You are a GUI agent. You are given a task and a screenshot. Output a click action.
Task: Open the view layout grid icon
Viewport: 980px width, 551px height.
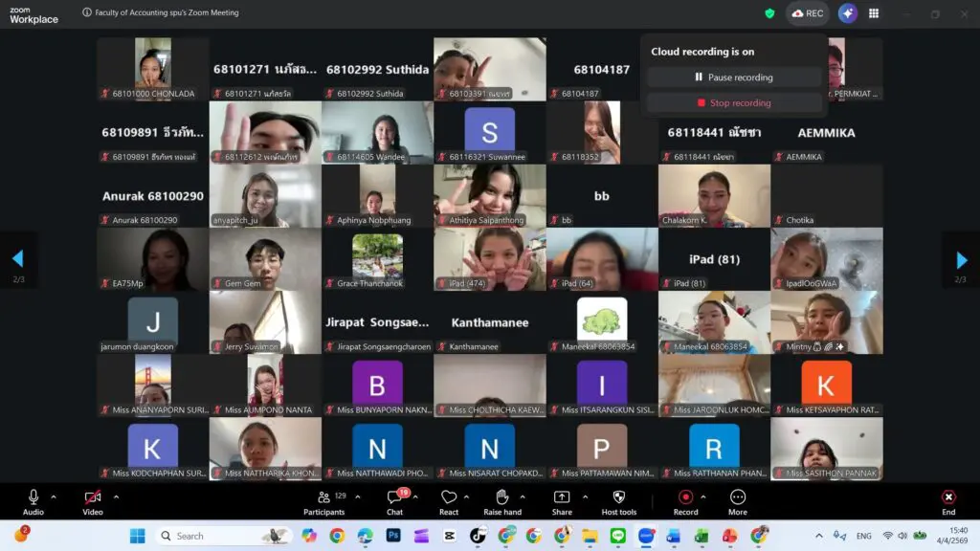874,13
